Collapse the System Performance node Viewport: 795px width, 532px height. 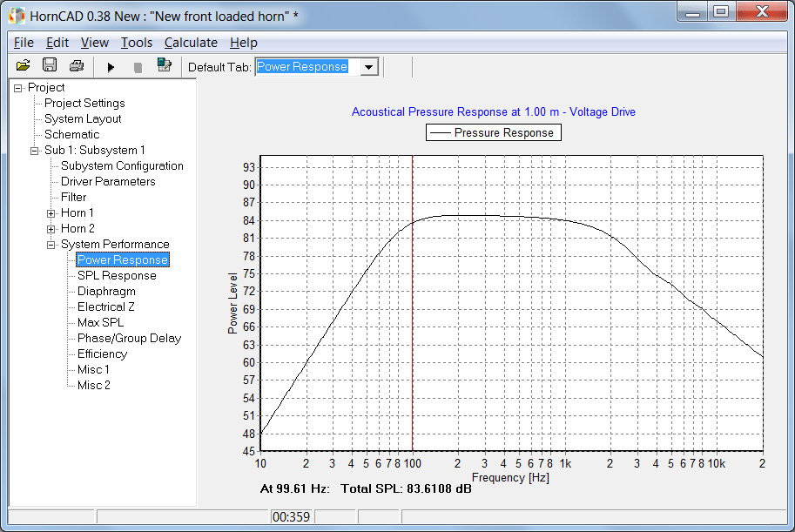[51, 245]
